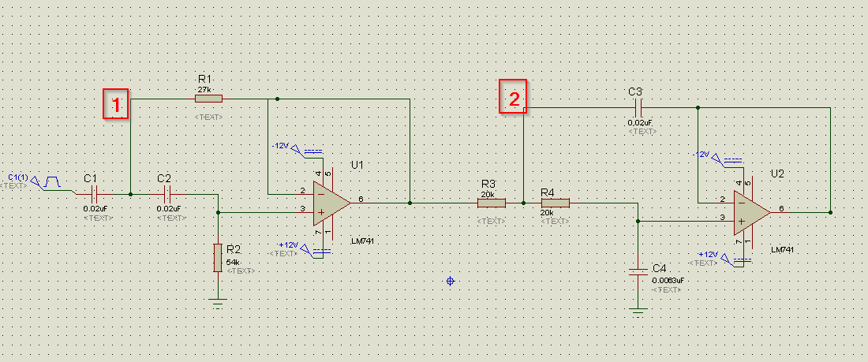868x362 pixels.
Task: Click capacitor C1 symbol
Action: (x=93, y=193)
